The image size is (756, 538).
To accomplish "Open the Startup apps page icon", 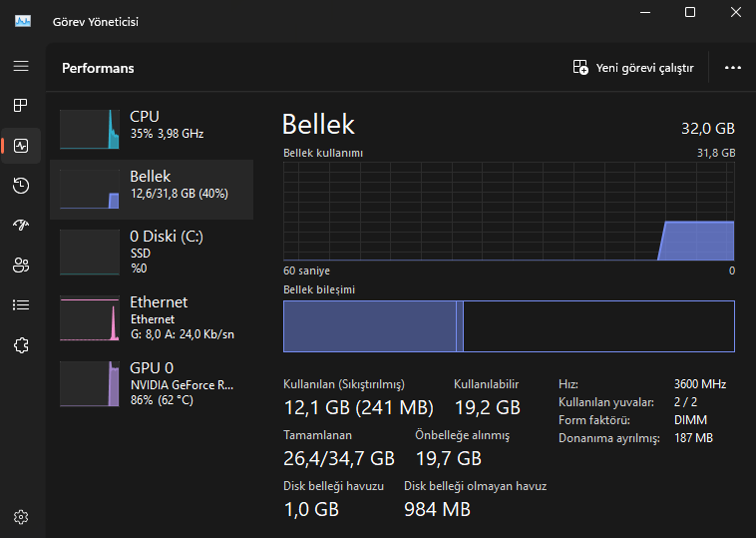I will point(21,225).
